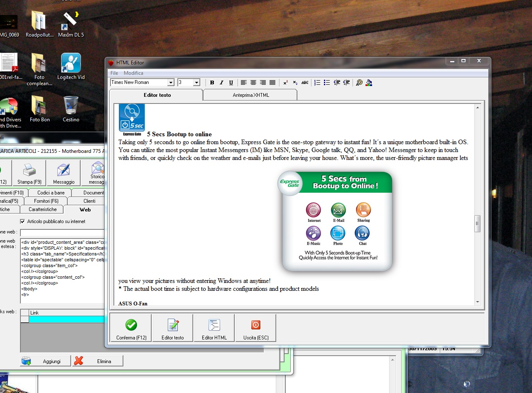The width and height of the screenshot is (532, 393).
Task: Click the Editor testo button at bottom
Action: (x=173, y=328)
